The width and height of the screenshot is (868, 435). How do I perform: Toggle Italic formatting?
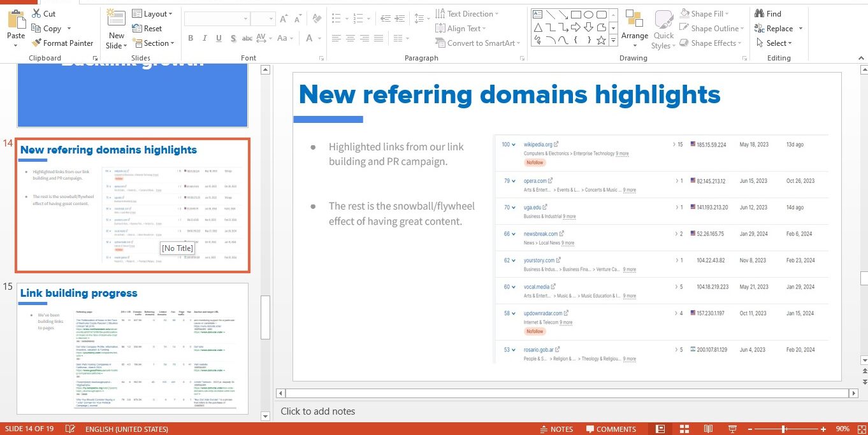click(x=205, y=38)
